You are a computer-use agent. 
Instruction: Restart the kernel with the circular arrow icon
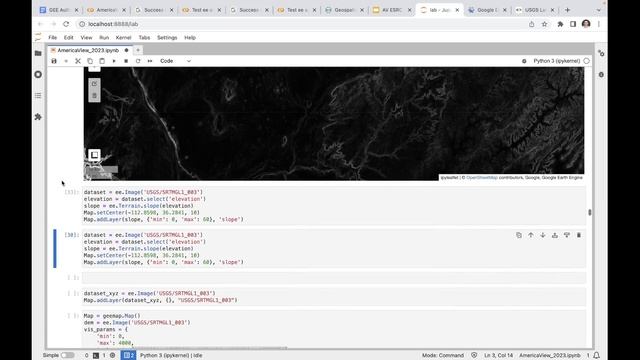click(x=138, y=61)
